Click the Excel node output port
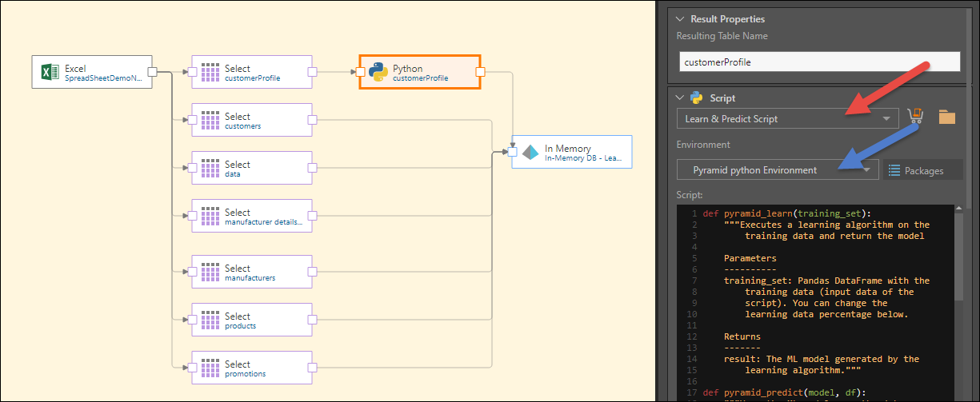The height and width of the screenshot is (402, 980). [x=152, y=72]
